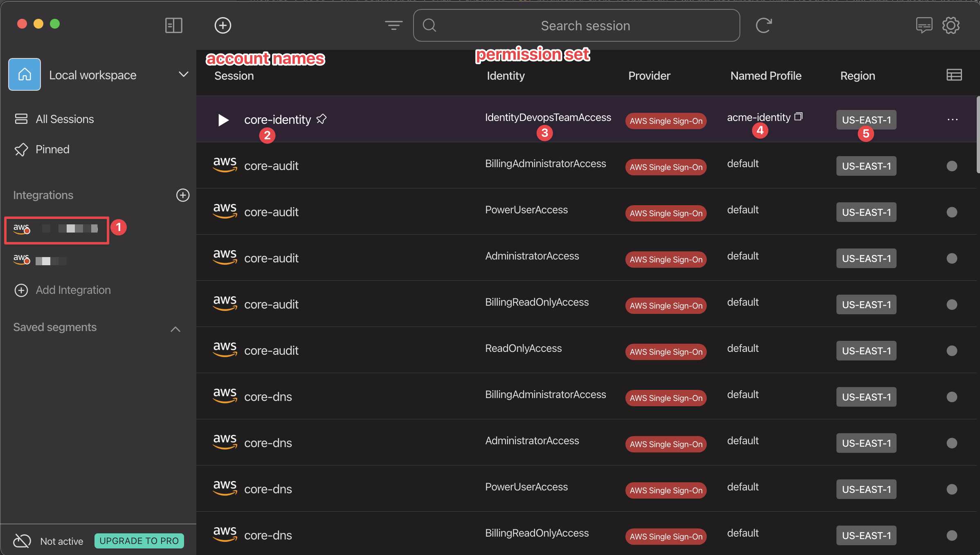This screenshot has height=555, width=980.
Task: Open the core-identity row more options
Action: pos(952,119)
